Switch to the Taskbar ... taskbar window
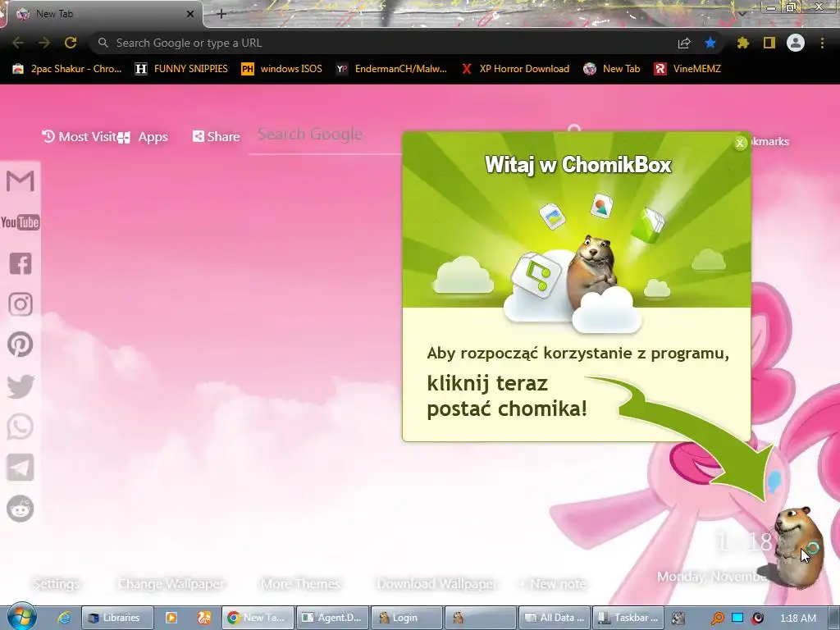Screen dimensions: 840x630 point(629,618)
